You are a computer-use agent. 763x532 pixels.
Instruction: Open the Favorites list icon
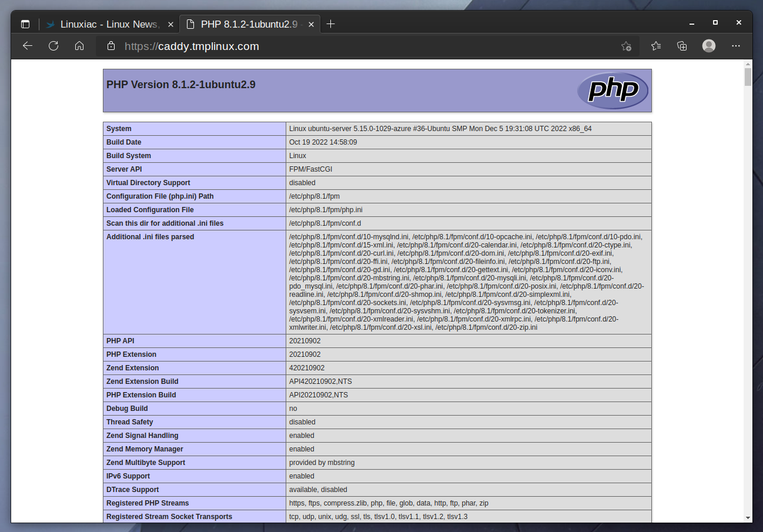pyautogui.click(x=656, y=46)
